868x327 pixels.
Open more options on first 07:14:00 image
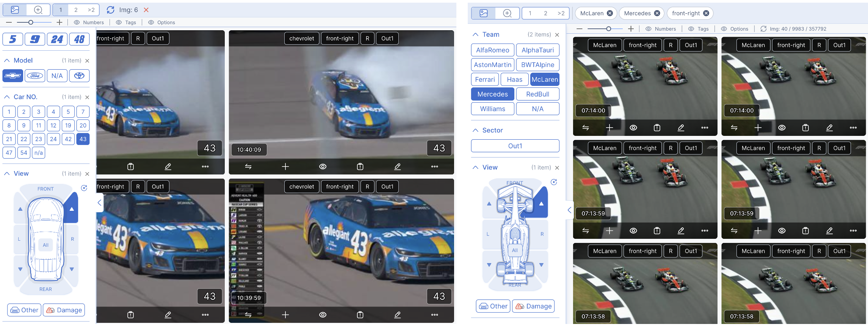click(705, 128)
